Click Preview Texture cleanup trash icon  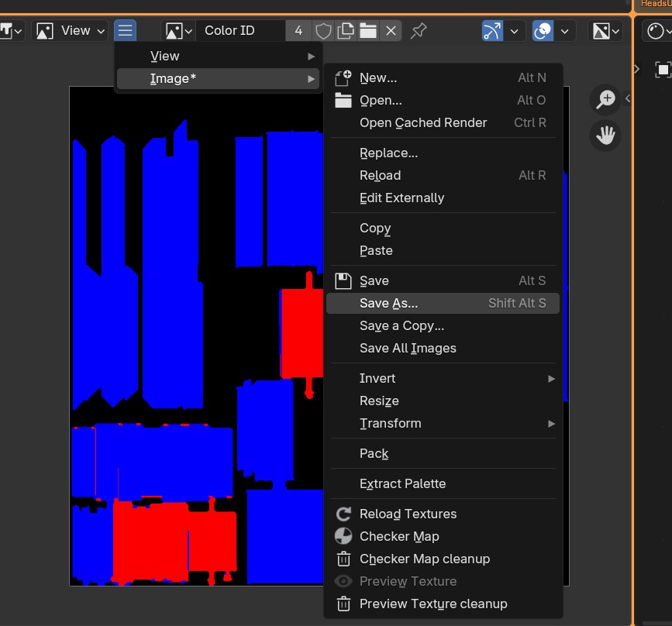tap(343, 604)
